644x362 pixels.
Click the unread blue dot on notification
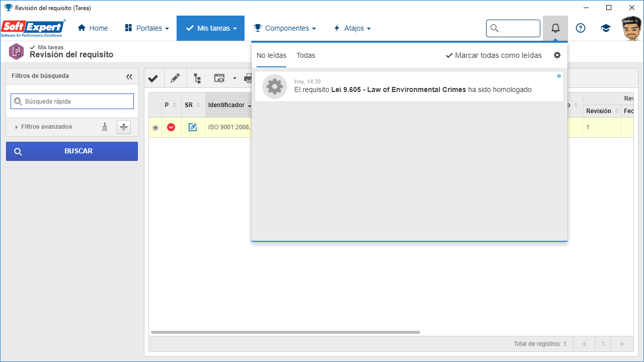point(559,76)
